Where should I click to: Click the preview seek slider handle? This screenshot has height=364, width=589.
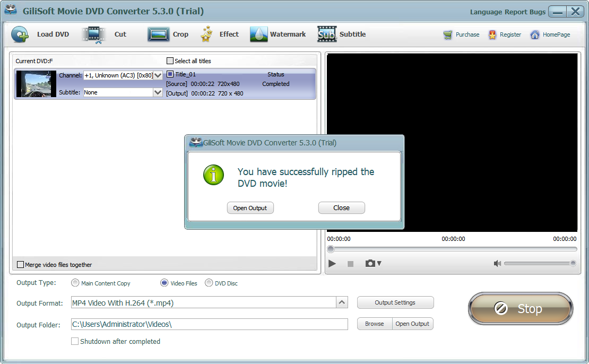click(331, 249)
